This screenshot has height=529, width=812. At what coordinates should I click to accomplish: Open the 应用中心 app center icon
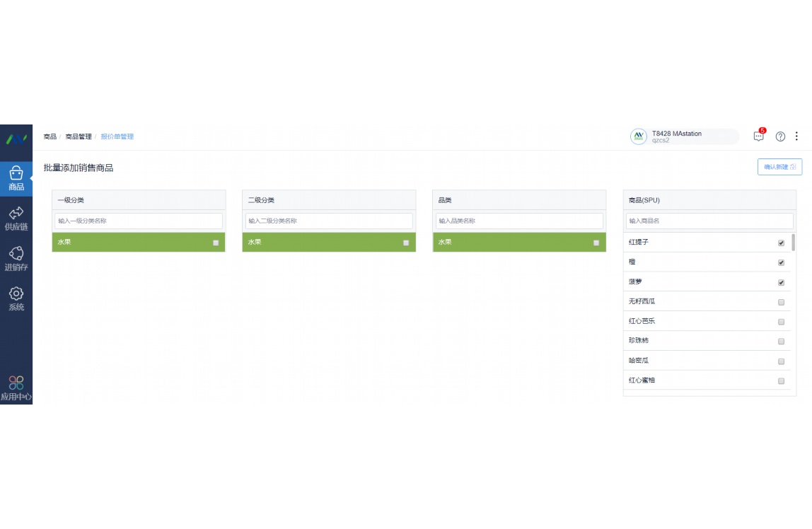[16, 388]
